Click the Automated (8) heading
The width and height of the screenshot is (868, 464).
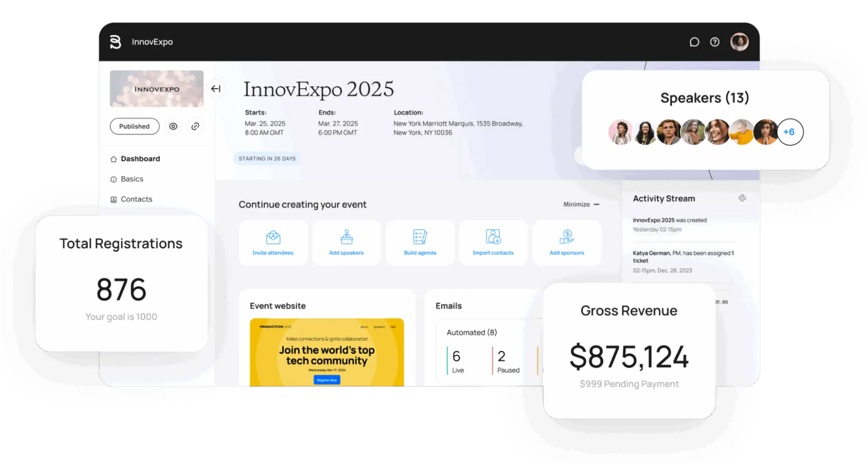[x=472, y=333]
